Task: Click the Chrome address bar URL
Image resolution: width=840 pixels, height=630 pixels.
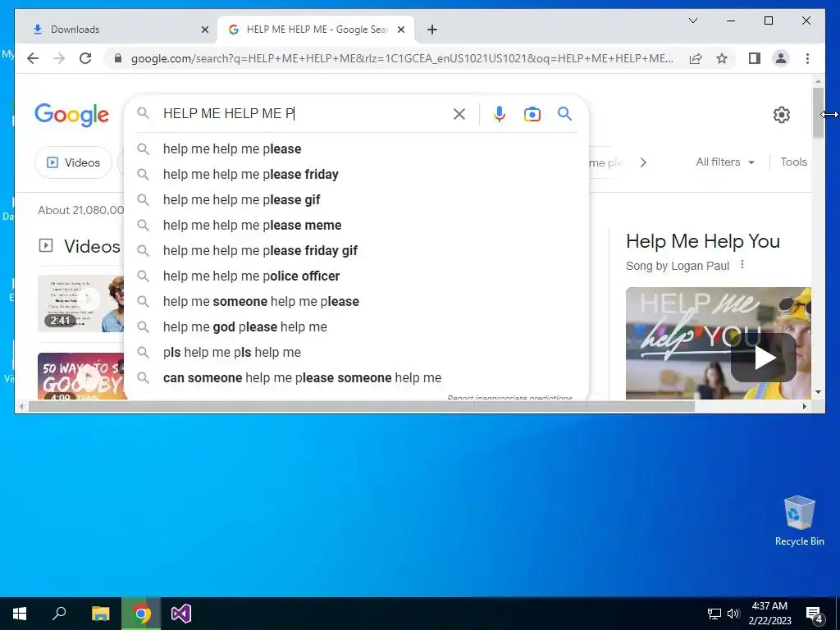Action: tap(402, 58)
